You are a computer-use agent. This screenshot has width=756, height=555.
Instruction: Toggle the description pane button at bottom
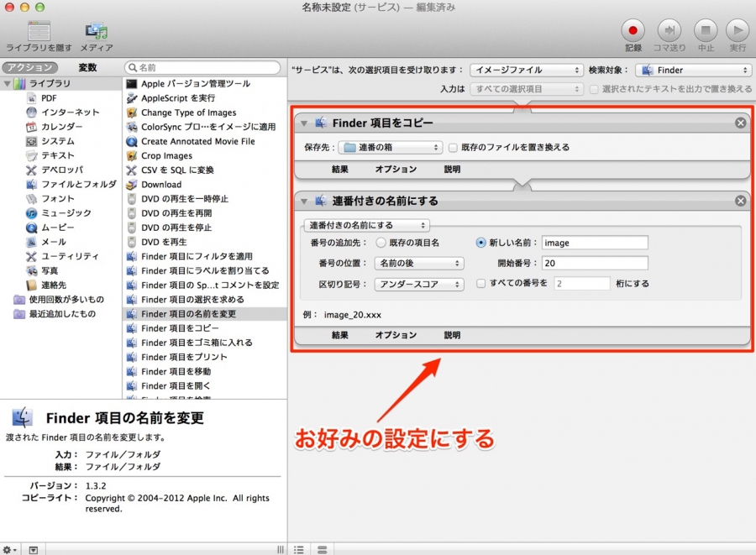[34, 550]
